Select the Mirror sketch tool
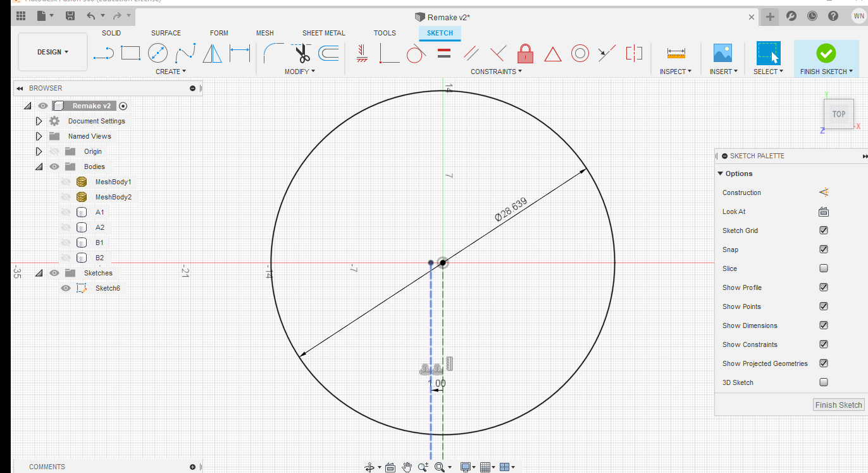Image resolution: width=868 pixels, height=473 pixels. [213, 53]
